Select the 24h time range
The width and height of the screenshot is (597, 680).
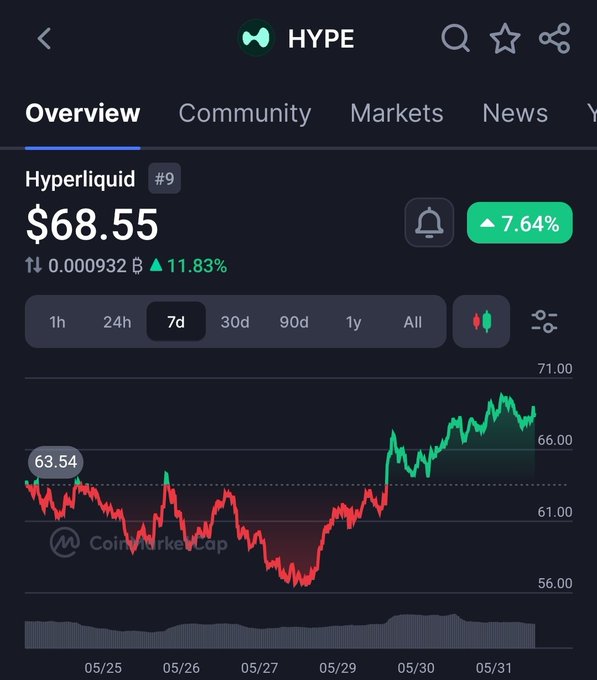point(117,322)
